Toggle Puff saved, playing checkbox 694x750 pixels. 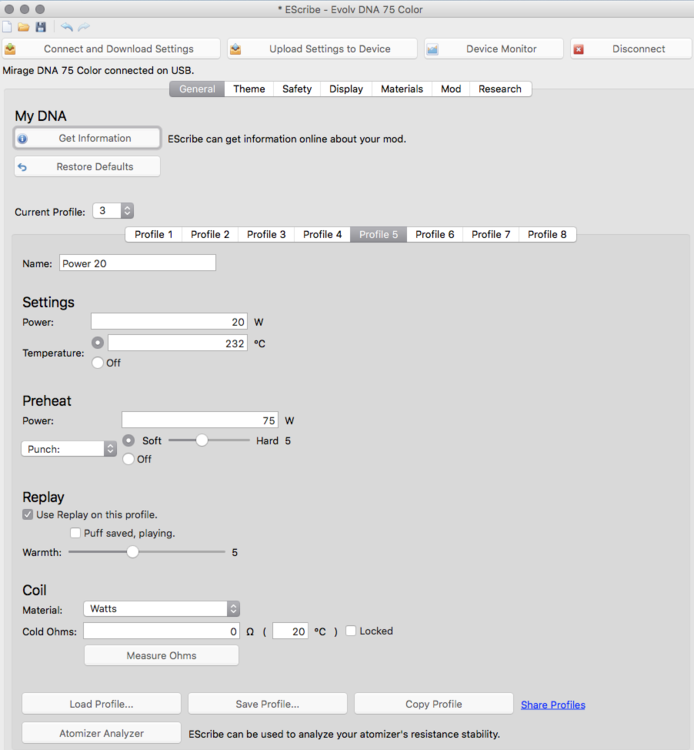75,533
